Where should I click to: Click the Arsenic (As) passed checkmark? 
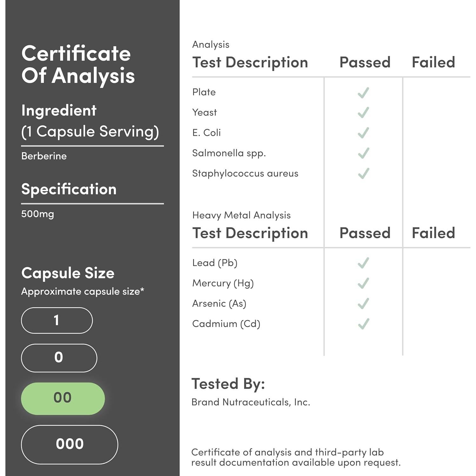[363, 304]
